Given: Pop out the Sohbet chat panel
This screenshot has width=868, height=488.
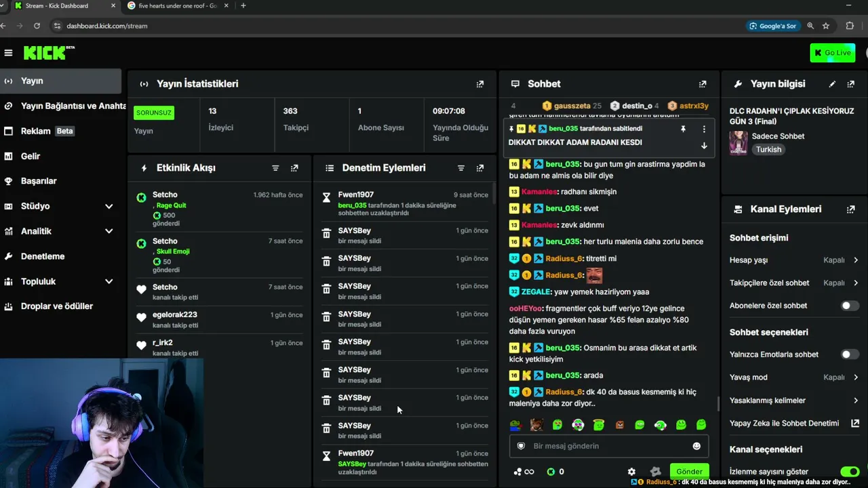Looking at the screenshot, I should 703,84.
